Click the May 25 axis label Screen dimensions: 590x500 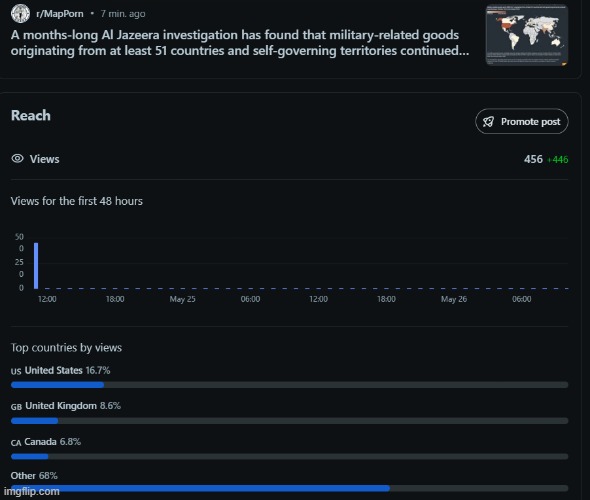[182, 299]
